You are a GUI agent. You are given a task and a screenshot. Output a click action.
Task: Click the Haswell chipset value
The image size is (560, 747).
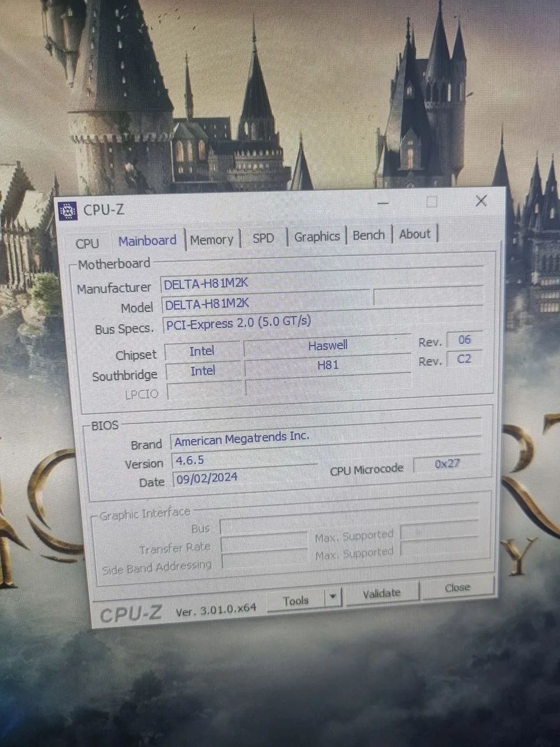327,345
